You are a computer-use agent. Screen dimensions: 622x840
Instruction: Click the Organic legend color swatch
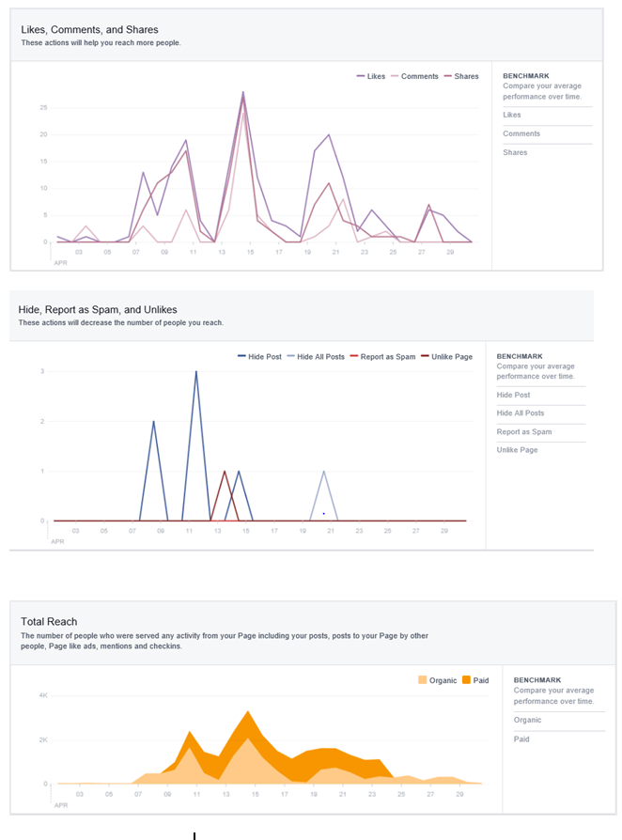(421, 680)
